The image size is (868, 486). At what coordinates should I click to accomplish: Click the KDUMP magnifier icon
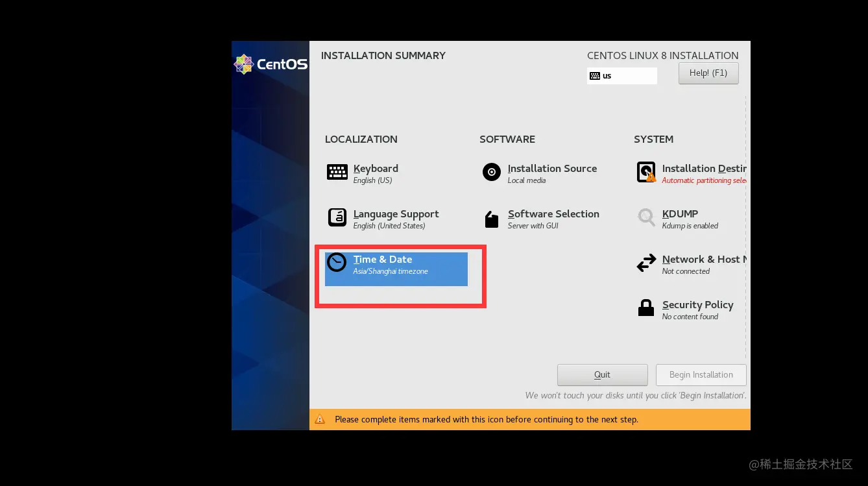click(646, 217)
